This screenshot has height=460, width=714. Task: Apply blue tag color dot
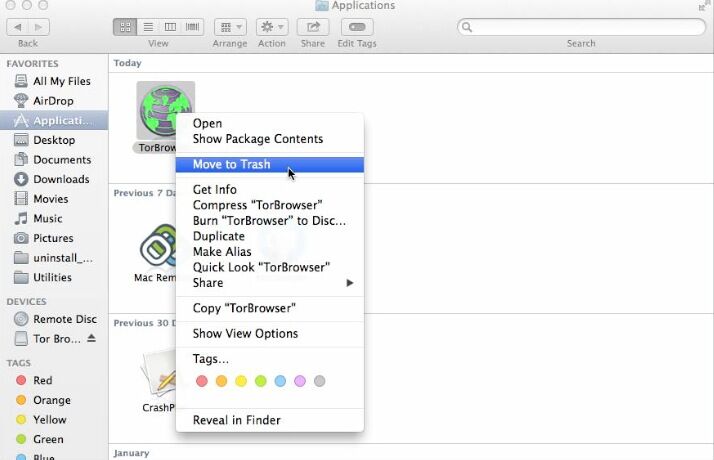[x=280, y=381]
